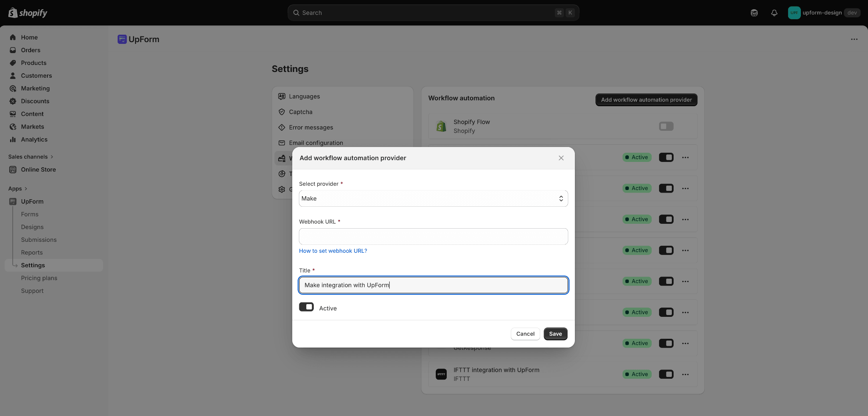
Task: Open Support under UpForm
Action: click(x=32, y=290)
